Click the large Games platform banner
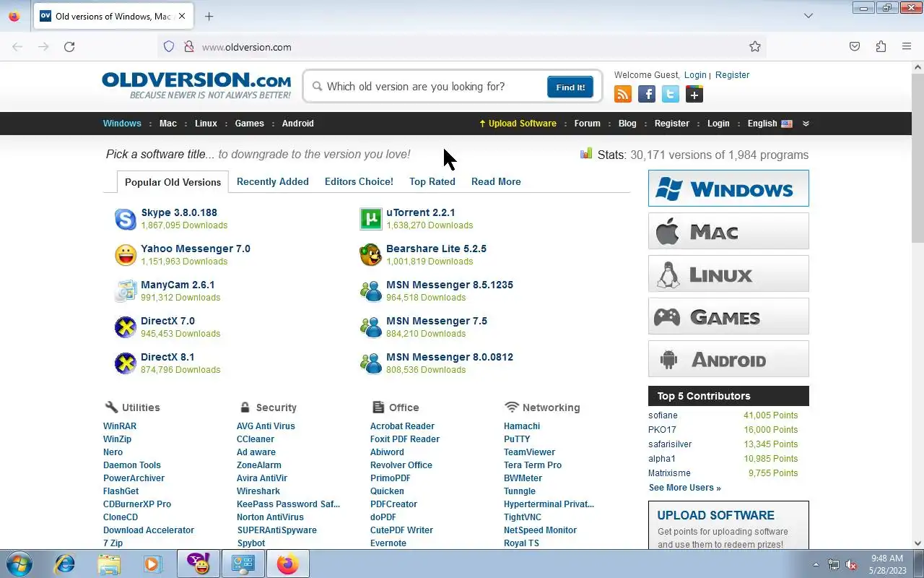The width and height of the screenshot is (924, 578). point(728,316)
